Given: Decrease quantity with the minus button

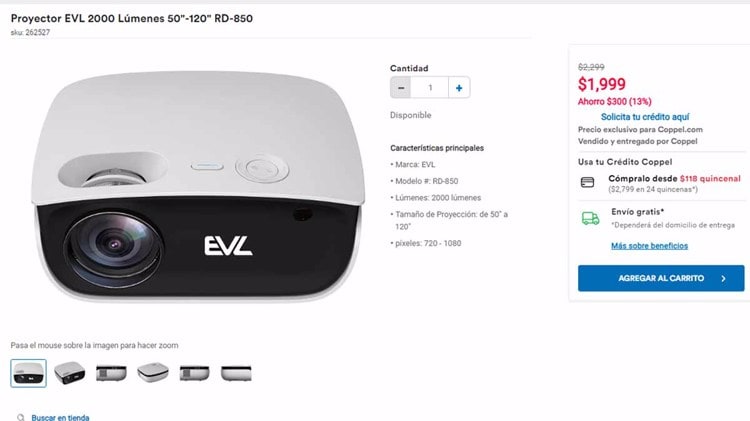Looking at the screenshot, I should 401,88.
